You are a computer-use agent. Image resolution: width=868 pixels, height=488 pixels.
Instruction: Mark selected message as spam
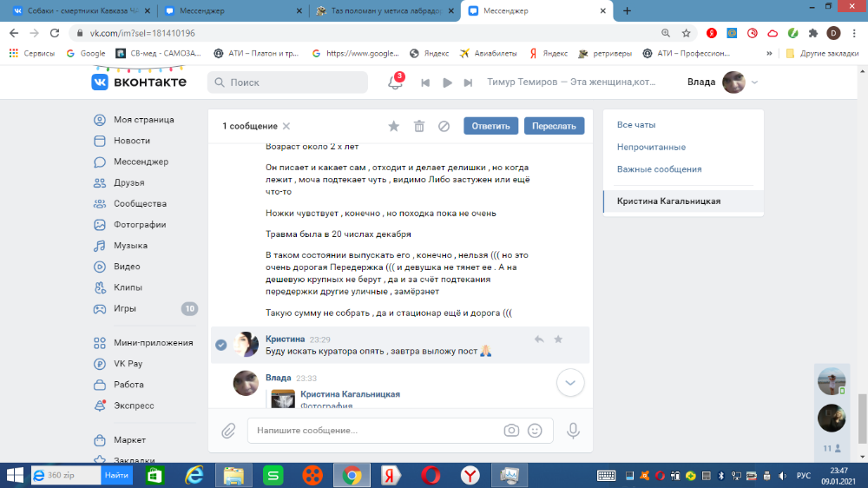(444, 126)
